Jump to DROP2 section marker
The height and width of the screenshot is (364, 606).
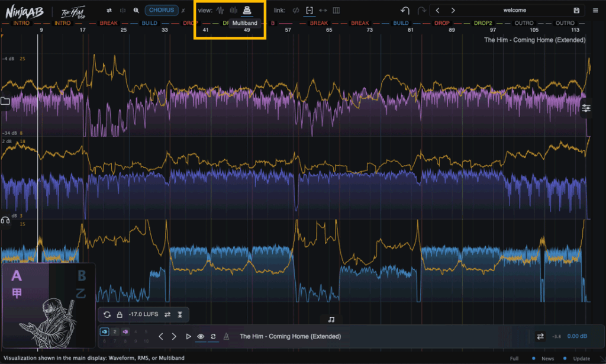pyautogui.click(x=483, y=23)
